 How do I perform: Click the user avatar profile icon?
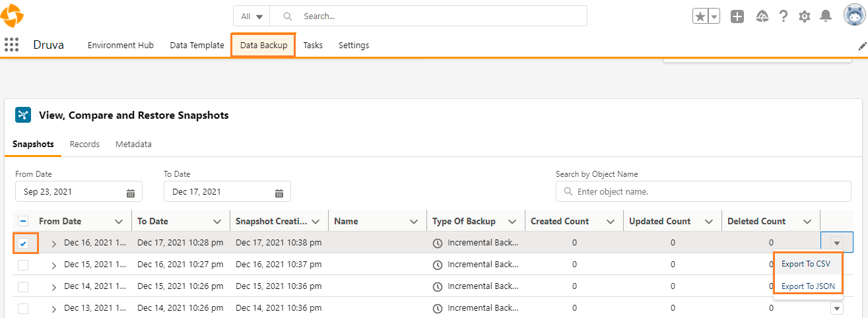(854, 15)
